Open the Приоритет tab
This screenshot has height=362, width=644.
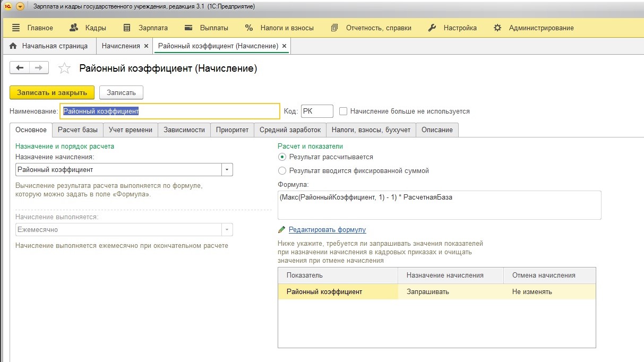pyautogui.click(x=232, y=130)
